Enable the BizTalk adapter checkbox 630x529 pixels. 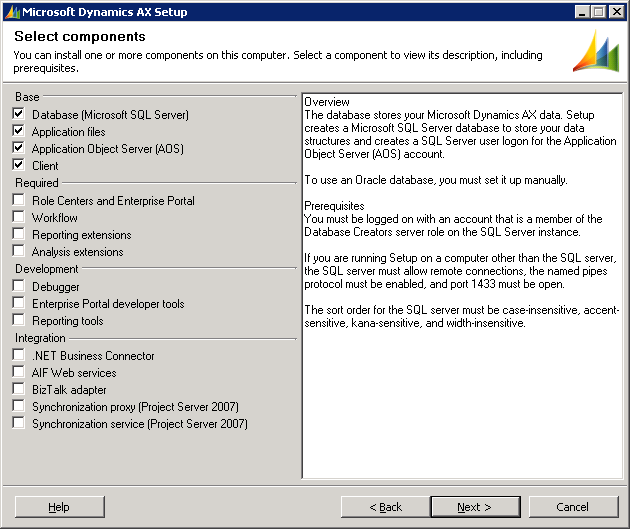click(19, 390)
